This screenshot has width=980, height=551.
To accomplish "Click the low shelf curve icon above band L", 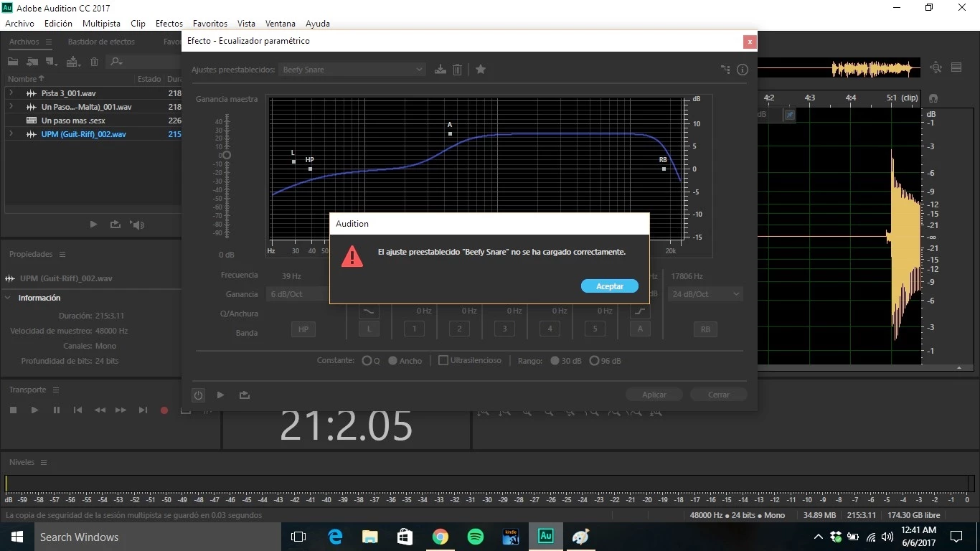I will (x=369, y=311).
